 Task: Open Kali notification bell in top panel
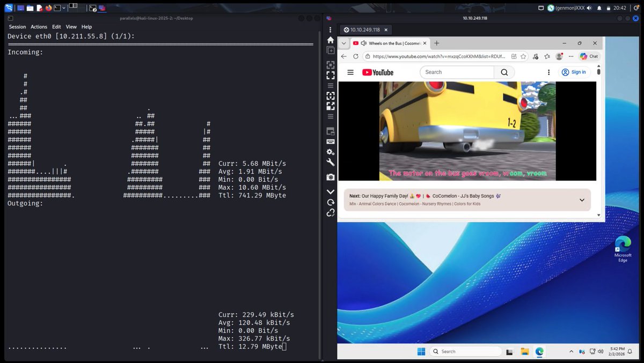pyautogui.click(x=599, y=8)
